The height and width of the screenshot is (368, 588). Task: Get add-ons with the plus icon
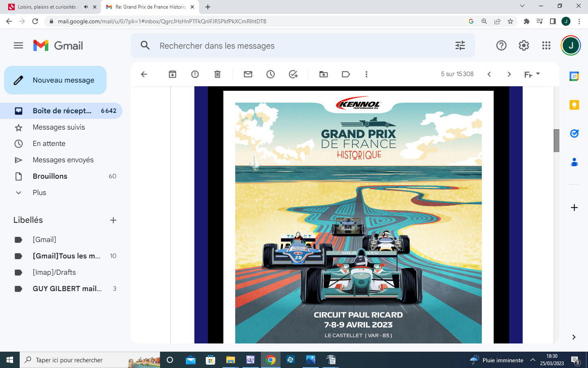(574, 208)
